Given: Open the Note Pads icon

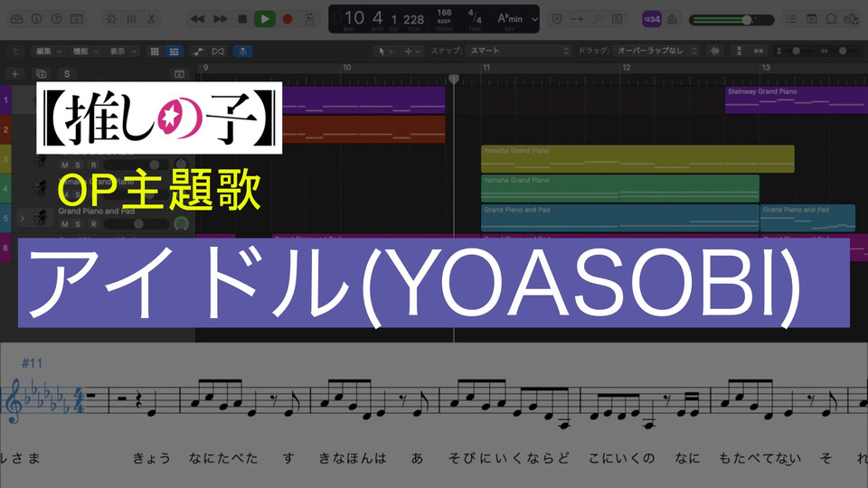Looking at the screenshot, I should pos(812,19).
